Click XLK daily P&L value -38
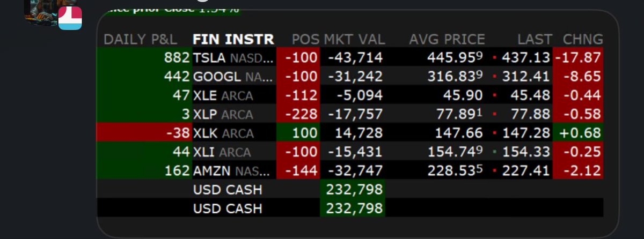This screenshot has width=644, height=239. click(x=178, y=132)
